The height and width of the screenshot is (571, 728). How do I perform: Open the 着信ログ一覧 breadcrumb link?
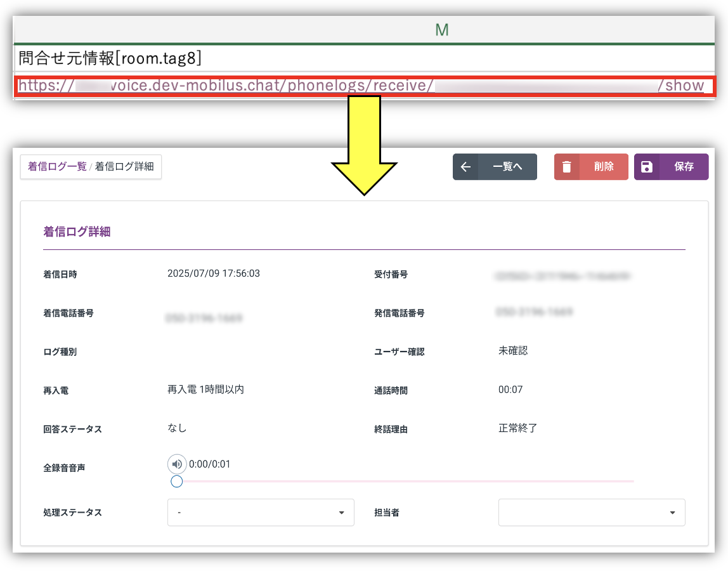pyautogui.click(x=57, y=167)
